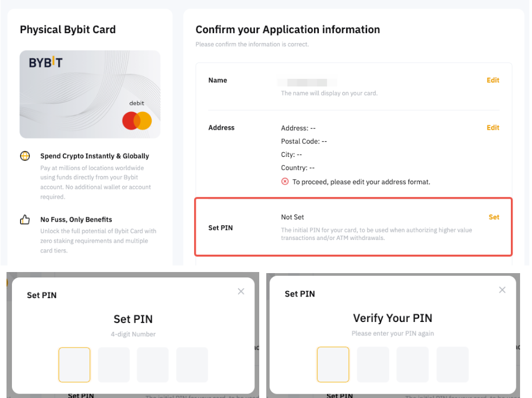Select second digit box in Verify Your PIN

tap(373, 364)
